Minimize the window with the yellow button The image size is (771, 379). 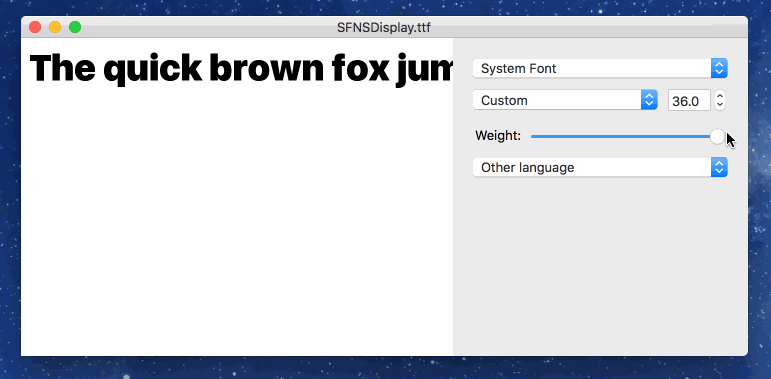point(55,27)
